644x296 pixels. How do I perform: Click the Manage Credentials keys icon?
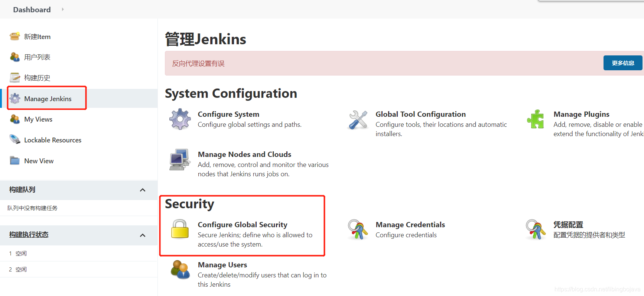(358, 229)
